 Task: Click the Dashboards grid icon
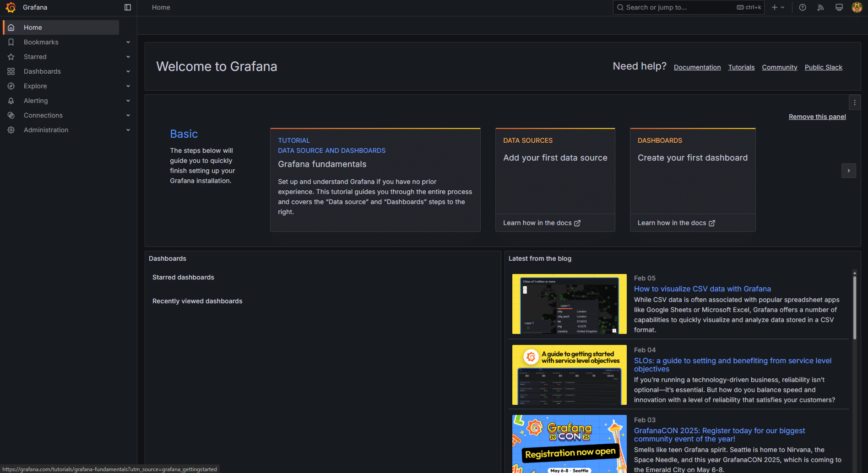click(11, 71)
